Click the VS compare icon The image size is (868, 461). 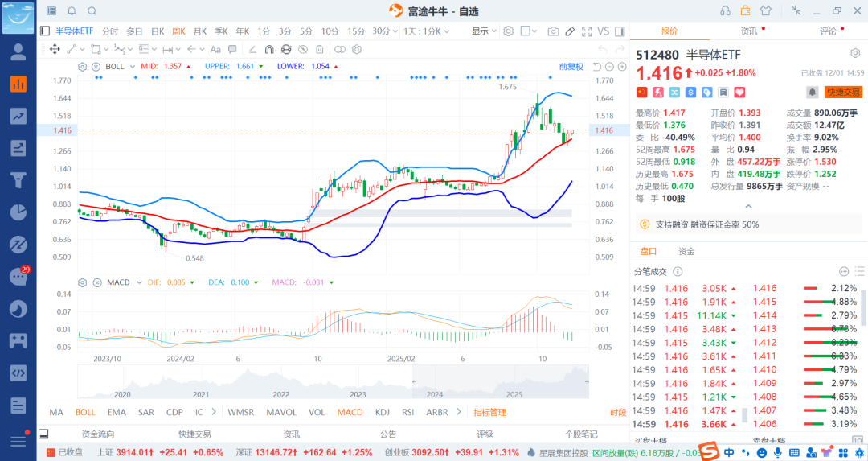tap(604, 31)
